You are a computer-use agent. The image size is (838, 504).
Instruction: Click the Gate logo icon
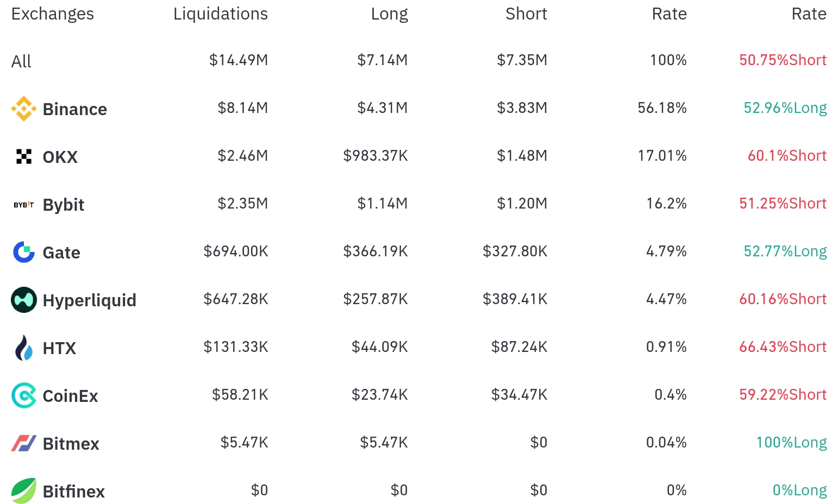click(24, 252)
